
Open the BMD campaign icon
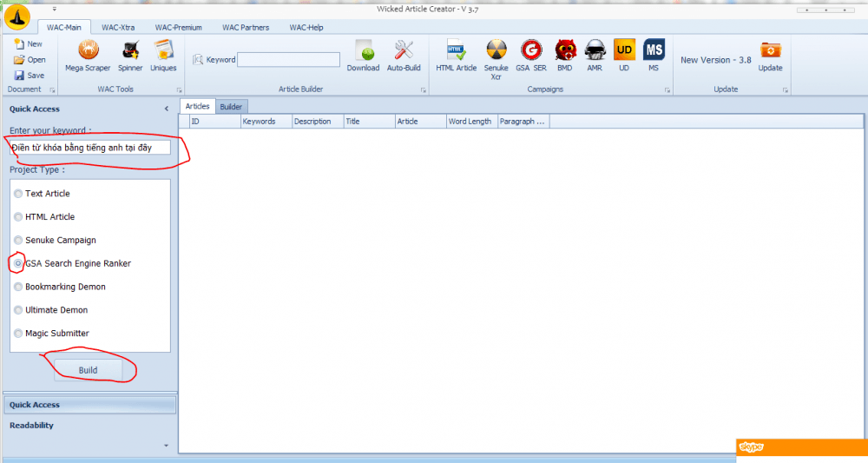565,56
